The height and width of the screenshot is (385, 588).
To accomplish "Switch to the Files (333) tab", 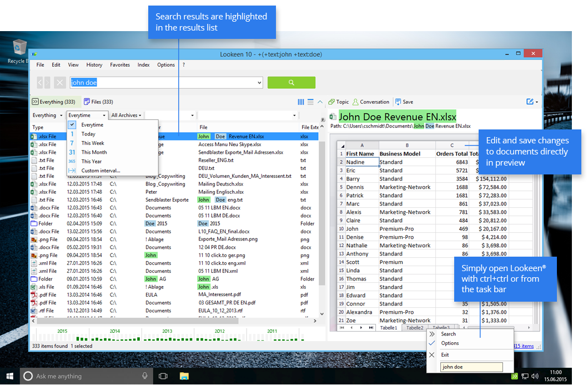I will [98, 102].
